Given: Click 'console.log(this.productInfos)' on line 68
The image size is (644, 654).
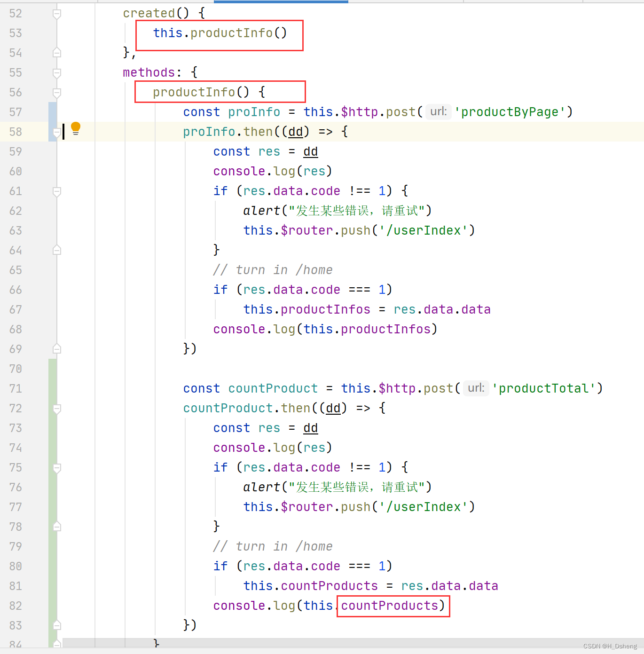Looking at the screenshot, I should coord(325,329).
